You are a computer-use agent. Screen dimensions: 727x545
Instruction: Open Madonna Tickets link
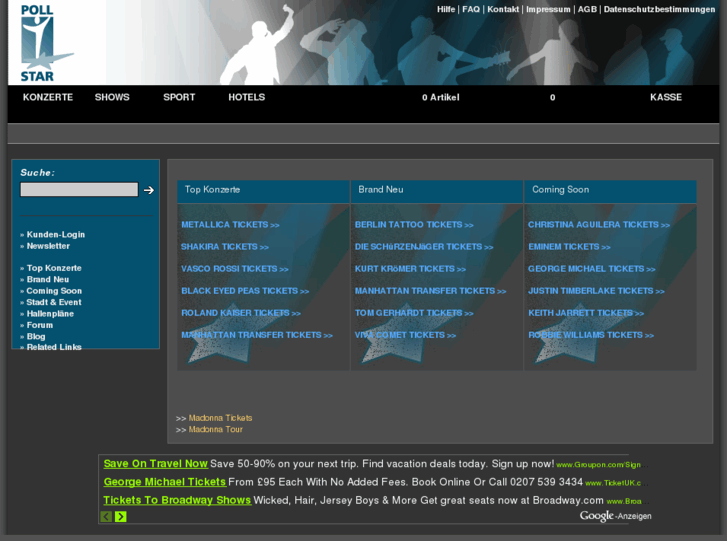point(220,418)
